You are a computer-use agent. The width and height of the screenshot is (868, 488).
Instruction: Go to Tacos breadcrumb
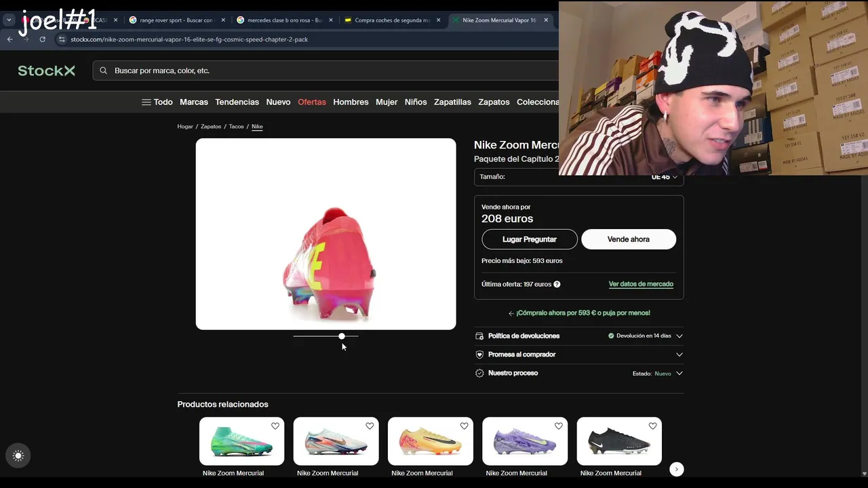[236, 127]
